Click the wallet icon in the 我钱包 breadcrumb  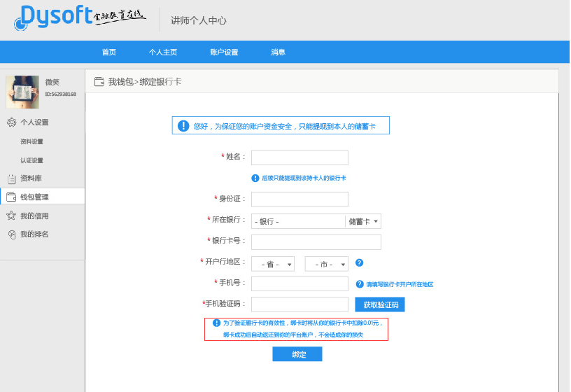tap(99, 82)
